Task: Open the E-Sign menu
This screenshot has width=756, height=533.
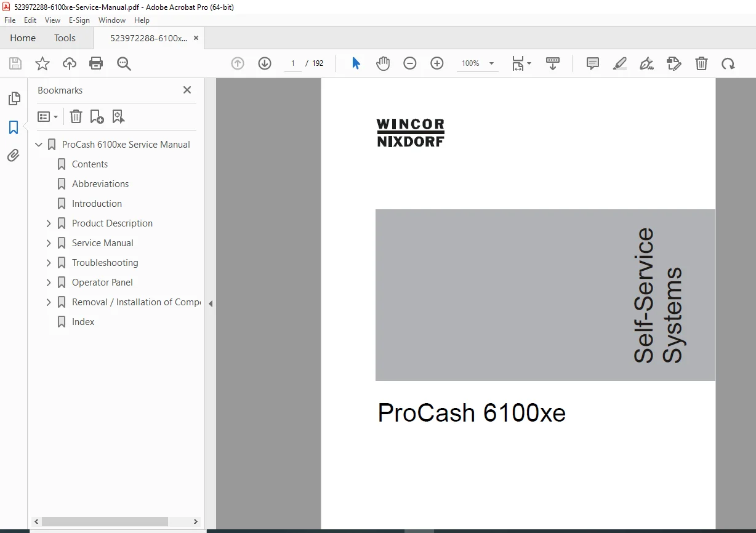Action: (79, 20)
